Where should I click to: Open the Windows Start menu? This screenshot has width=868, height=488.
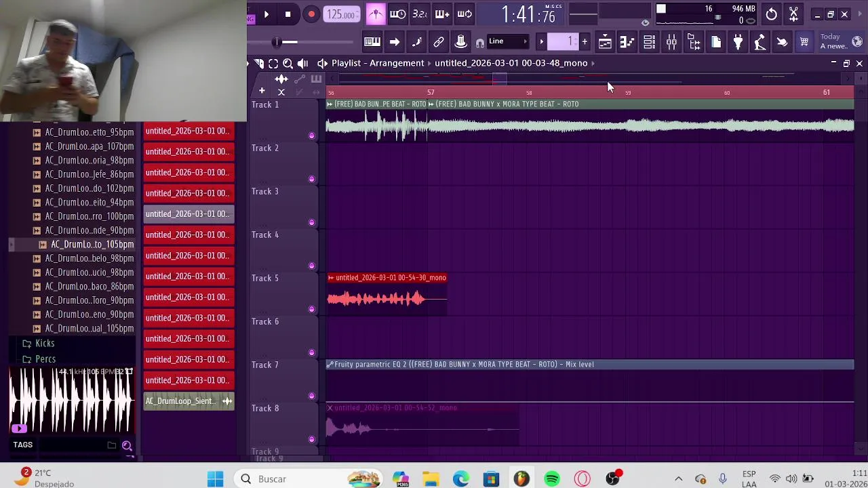pos(216,479)
